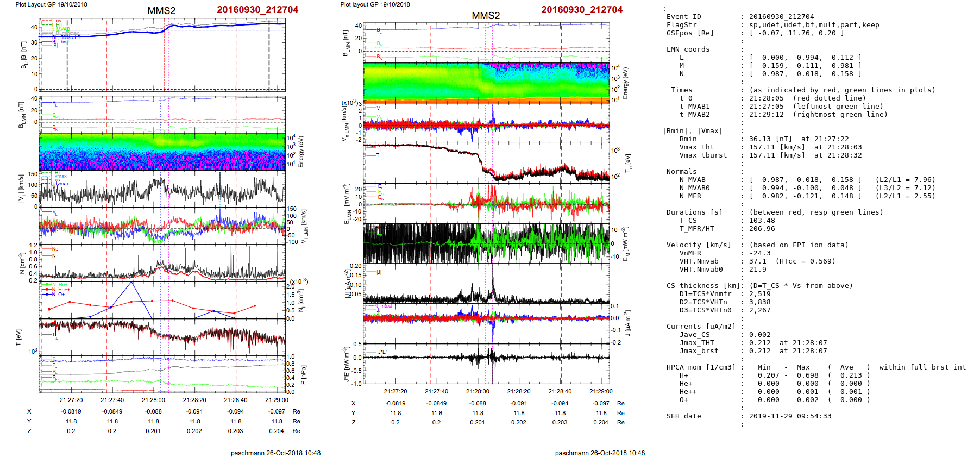The image size is (980, 457).
Task: Click the T_CS duration value 103.48
Action: click(762, 221)
